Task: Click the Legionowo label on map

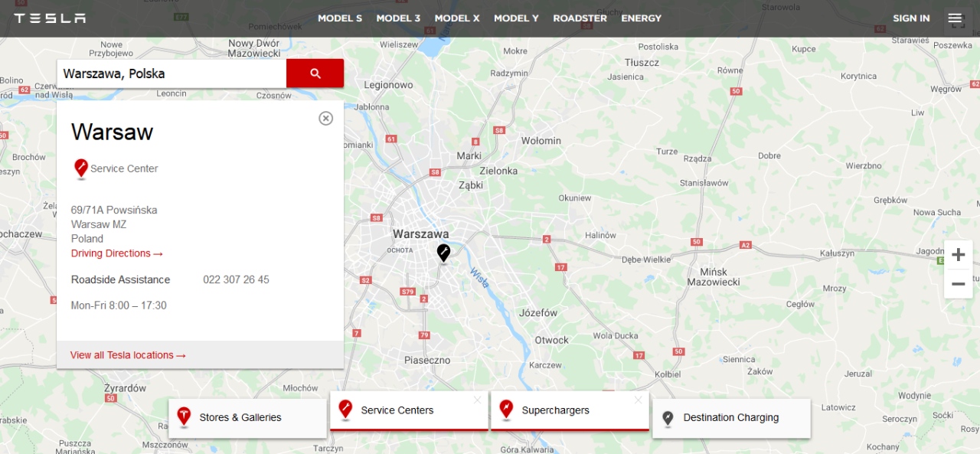Action: point(388,85)
